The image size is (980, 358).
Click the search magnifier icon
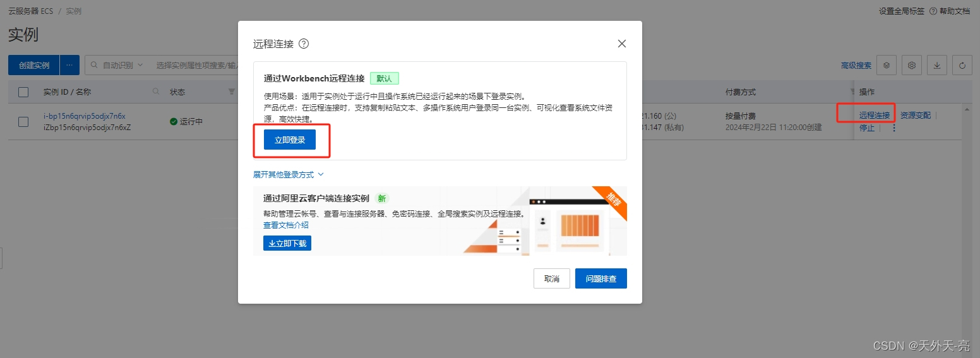tap(95, 65)
